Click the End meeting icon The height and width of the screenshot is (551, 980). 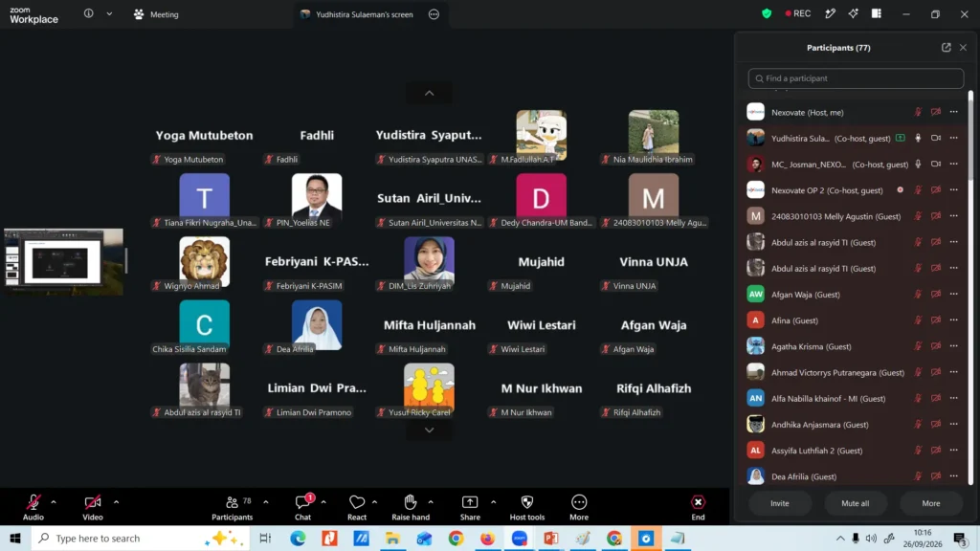(x=698, y=502)
